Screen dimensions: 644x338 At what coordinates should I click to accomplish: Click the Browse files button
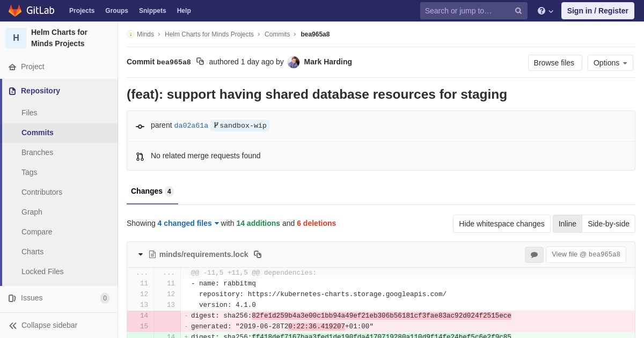tap(554, 63)
